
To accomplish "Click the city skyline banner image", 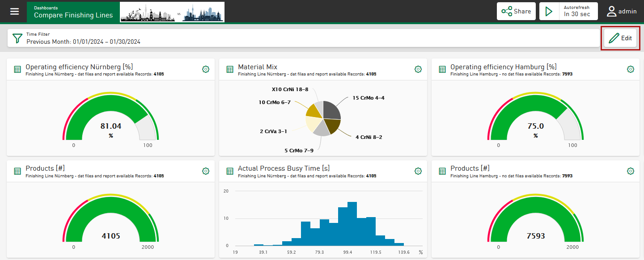I will [172, 12].
